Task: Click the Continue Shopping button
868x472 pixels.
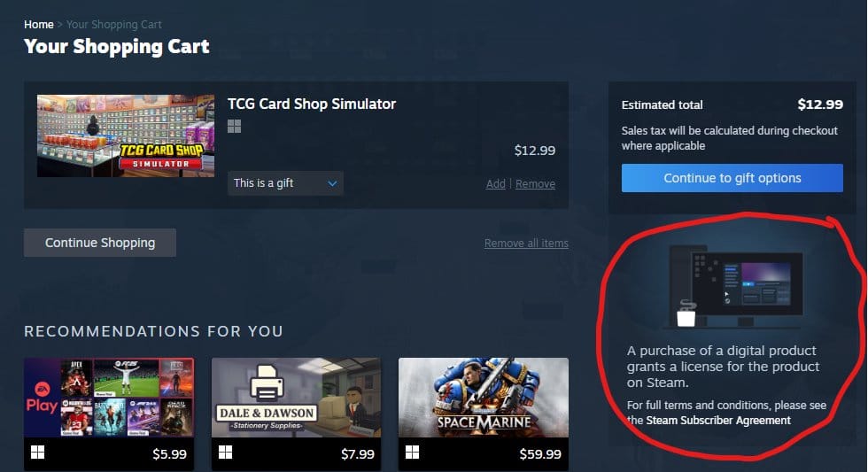Action: [x=100, y=243]
